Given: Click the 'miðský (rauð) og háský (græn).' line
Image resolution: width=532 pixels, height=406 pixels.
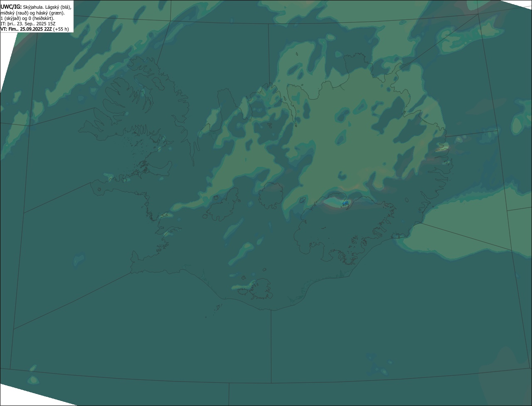Looking at the screenshot, I should (33, 13).
